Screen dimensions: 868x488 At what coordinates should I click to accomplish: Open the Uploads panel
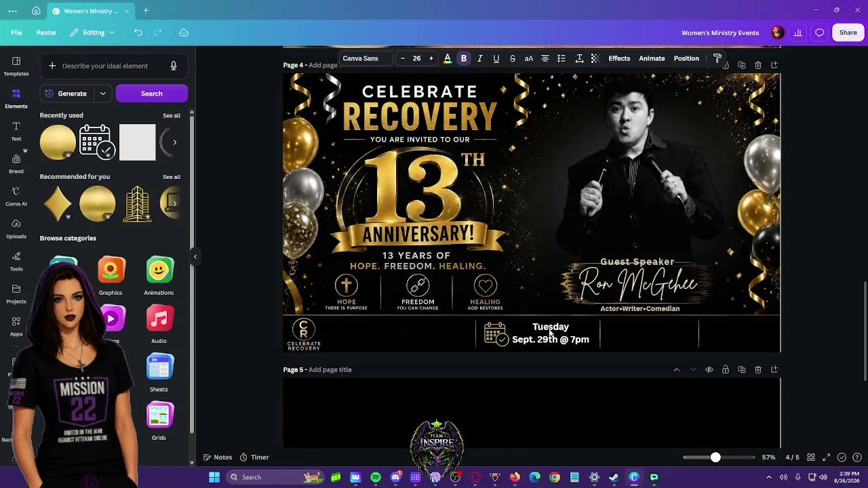(16, 228)
